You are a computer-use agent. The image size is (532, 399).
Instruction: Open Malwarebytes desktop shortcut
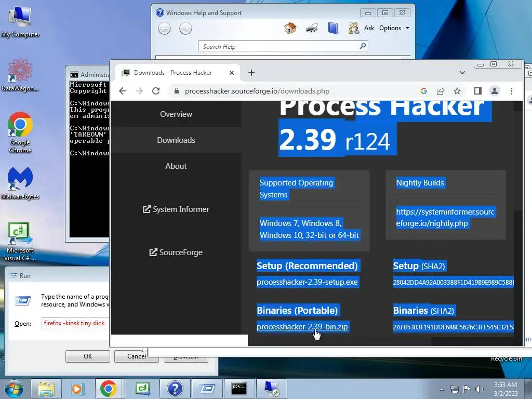point(20,182)
